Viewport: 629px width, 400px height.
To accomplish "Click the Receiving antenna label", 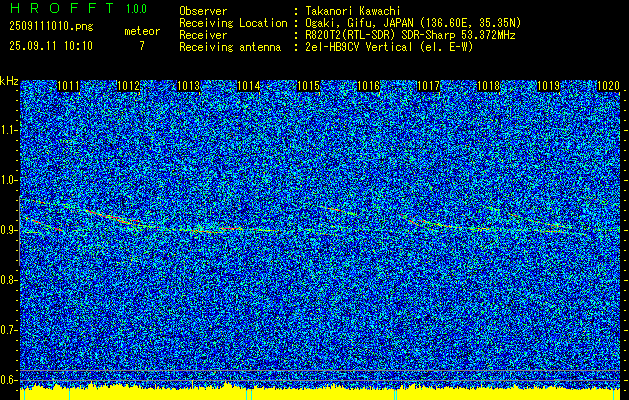I will click(230, 47).
